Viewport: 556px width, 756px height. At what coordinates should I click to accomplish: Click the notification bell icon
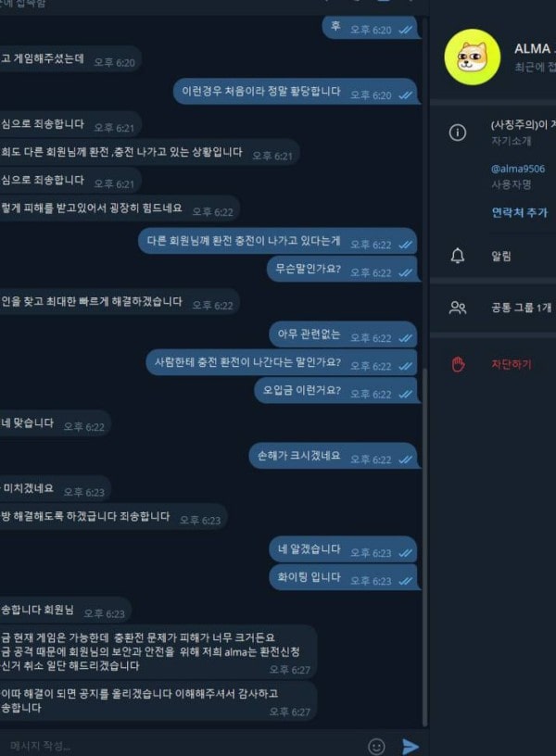[x=457, y=256]
